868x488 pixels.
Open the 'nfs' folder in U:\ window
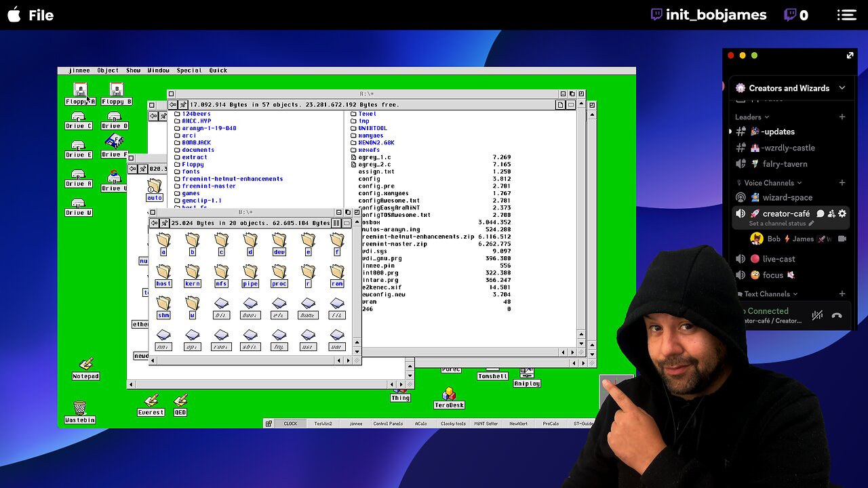click(x=221, y=276)
